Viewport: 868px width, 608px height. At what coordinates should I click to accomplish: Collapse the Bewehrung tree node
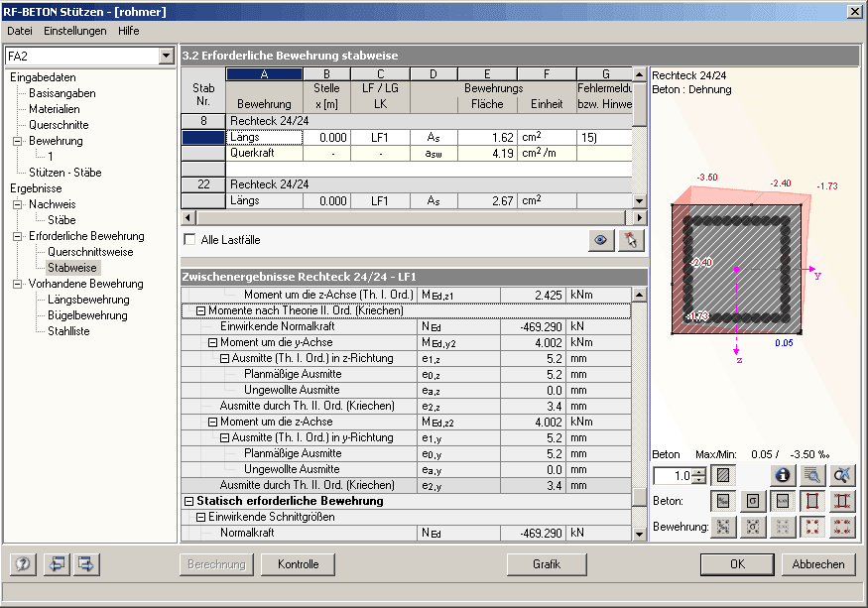[x=18, y=141]
